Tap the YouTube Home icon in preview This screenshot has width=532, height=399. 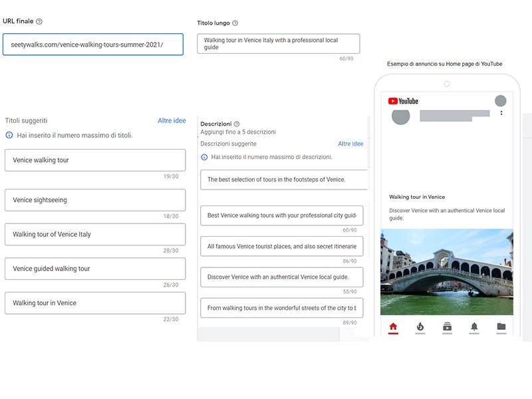coord(393,327)
